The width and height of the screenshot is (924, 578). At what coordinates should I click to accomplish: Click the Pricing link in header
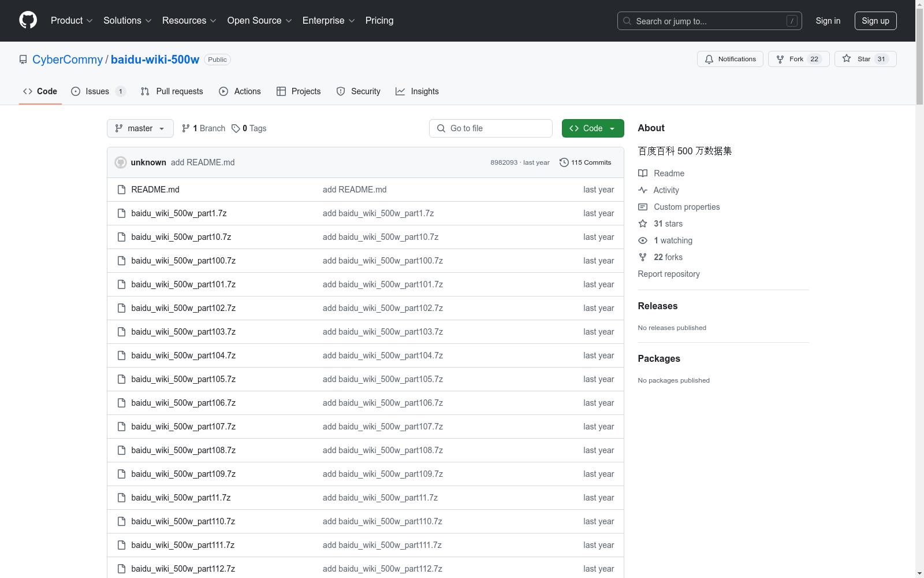[x=379, y=20]
